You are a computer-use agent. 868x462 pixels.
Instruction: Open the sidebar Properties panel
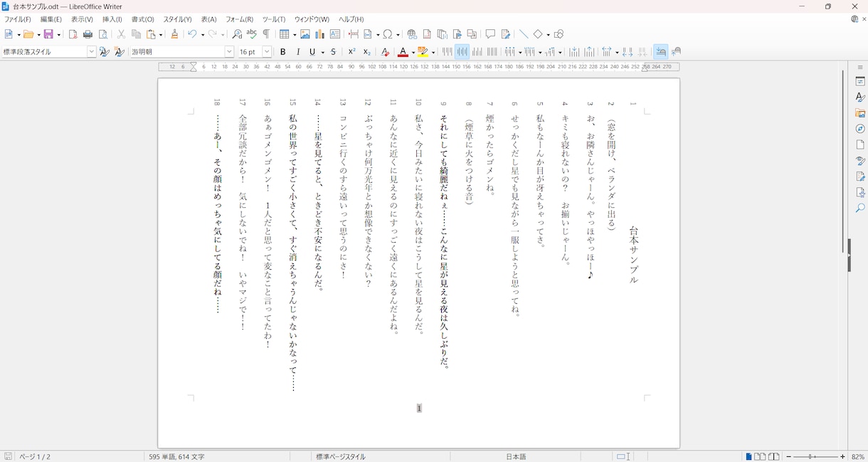coord(860,82)
